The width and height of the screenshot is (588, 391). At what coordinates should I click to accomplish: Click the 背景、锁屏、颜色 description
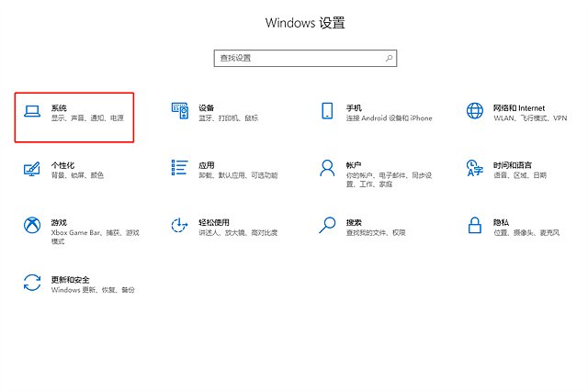click(x=77, y=175)
